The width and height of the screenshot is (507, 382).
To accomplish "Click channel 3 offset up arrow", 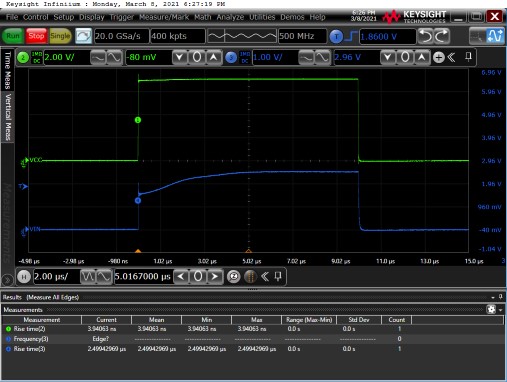I will tap(422, 58).
